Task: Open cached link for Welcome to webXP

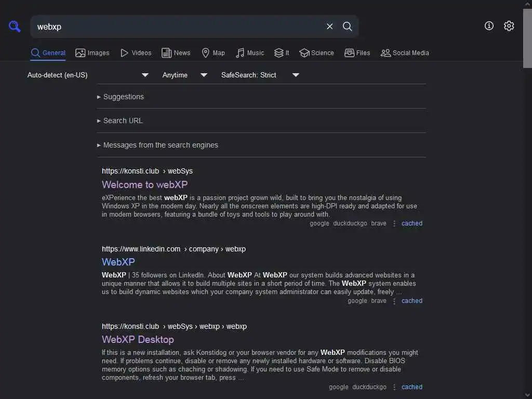Action: (x=412, y=223)
